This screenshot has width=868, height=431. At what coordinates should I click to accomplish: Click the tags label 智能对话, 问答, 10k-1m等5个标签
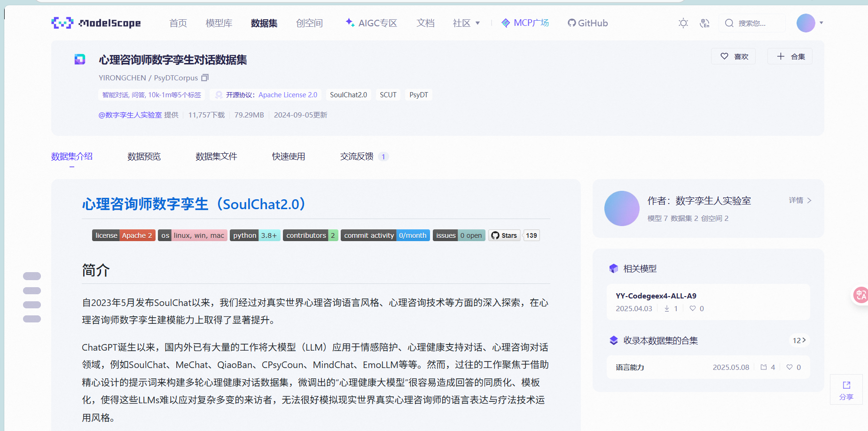point(152,95)
